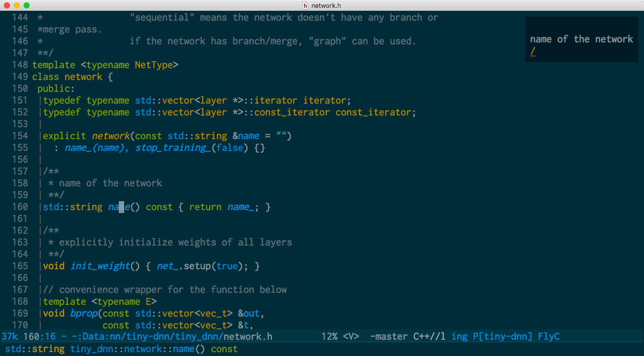
Task: Click the NetType template parameter on line 148
Action: [x=156, y=65]
